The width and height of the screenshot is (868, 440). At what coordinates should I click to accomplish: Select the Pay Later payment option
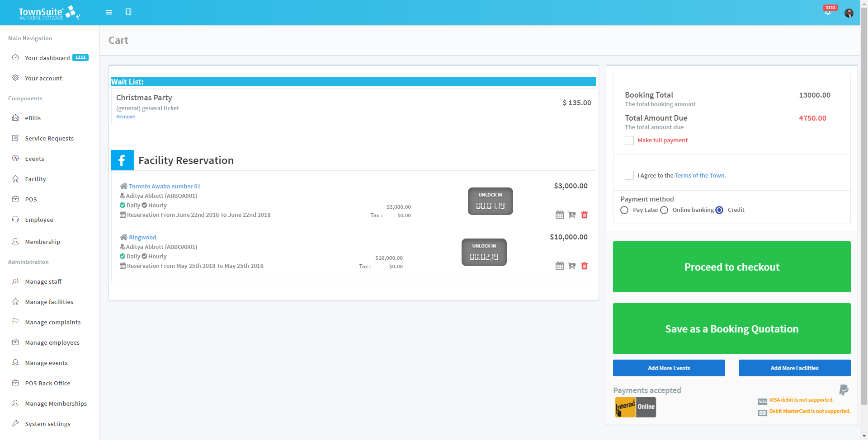click(x=624, y=210)
